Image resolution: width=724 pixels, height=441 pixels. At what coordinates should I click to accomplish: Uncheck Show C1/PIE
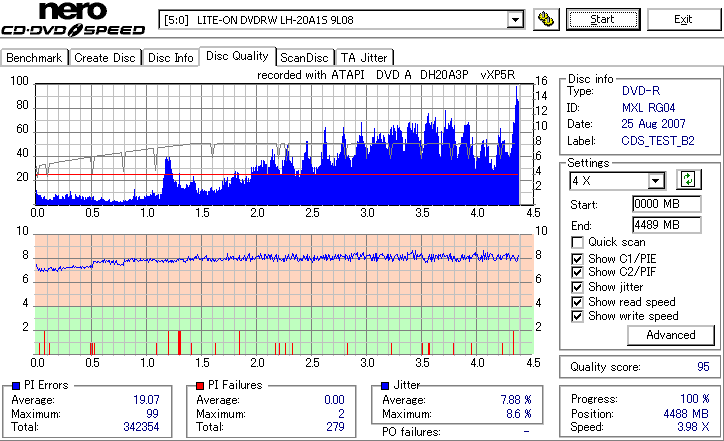point(577,259)
